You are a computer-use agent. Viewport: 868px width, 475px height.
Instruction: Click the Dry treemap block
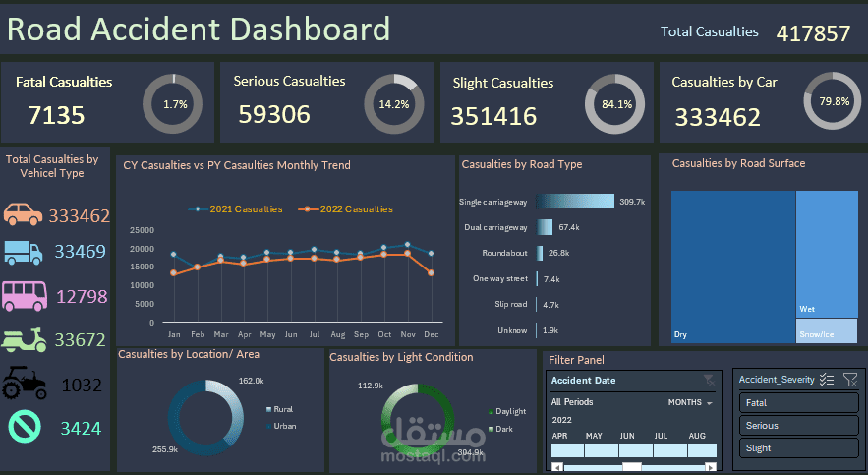coord(733,267)
